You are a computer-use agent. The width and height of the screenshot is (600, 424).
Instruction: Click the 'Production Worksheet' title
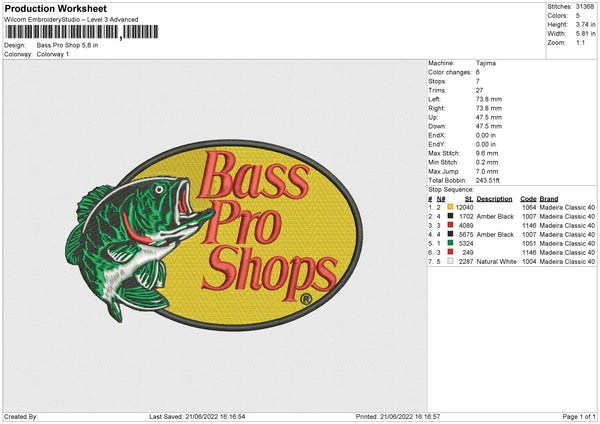click(x=55, y=8)
